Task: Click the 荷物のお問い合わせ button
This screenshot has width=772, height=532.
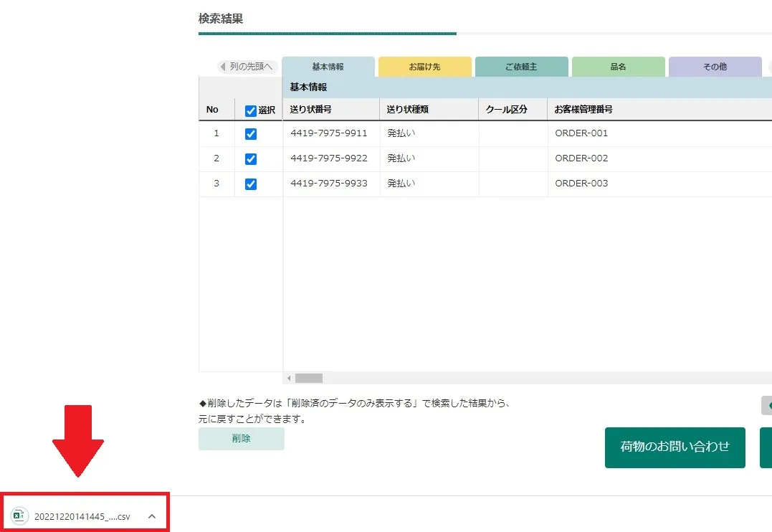Action: pos(675,447)
